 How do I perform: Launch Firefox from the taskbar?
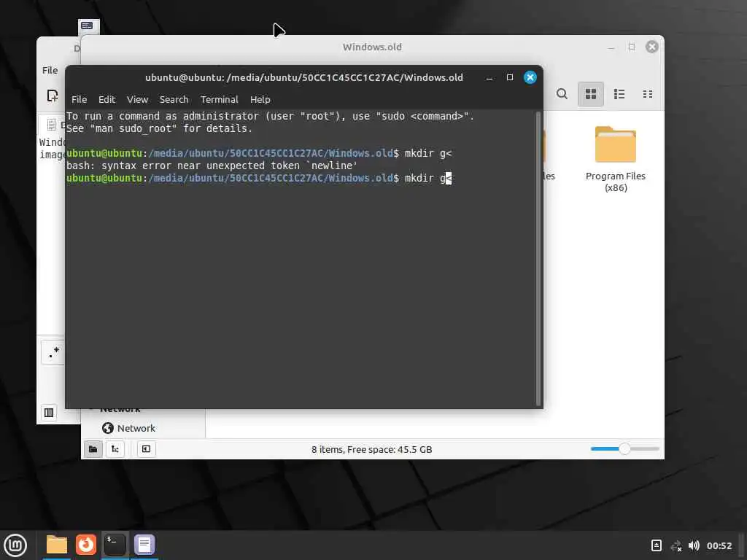[x=86, y=545]
